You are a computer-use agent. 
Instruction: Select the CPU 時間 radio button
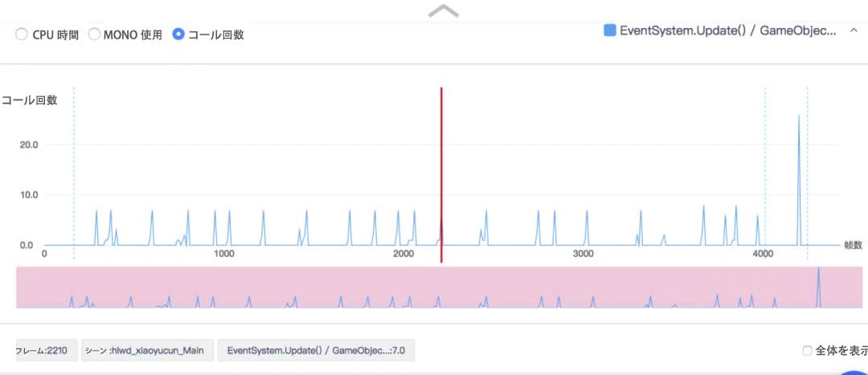pyautogui.click(x=21, y=35)
